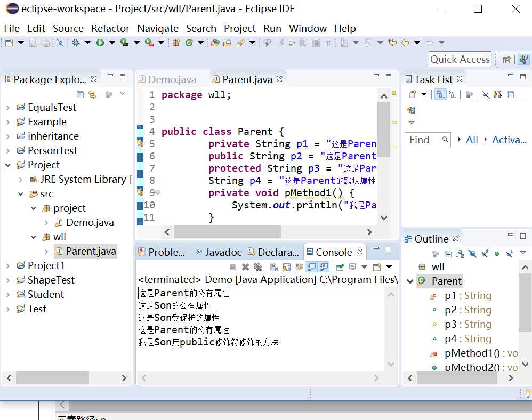Click Pin Console icon

pyautogui.click(x=340, y=267)
